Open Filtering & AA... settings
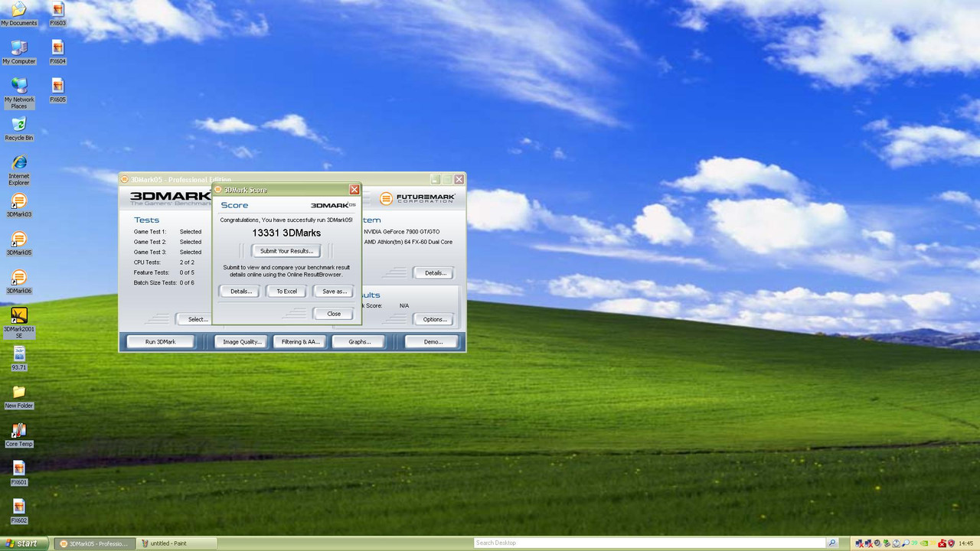This screenshot has height=551, width=980. (x=300, y=342)
